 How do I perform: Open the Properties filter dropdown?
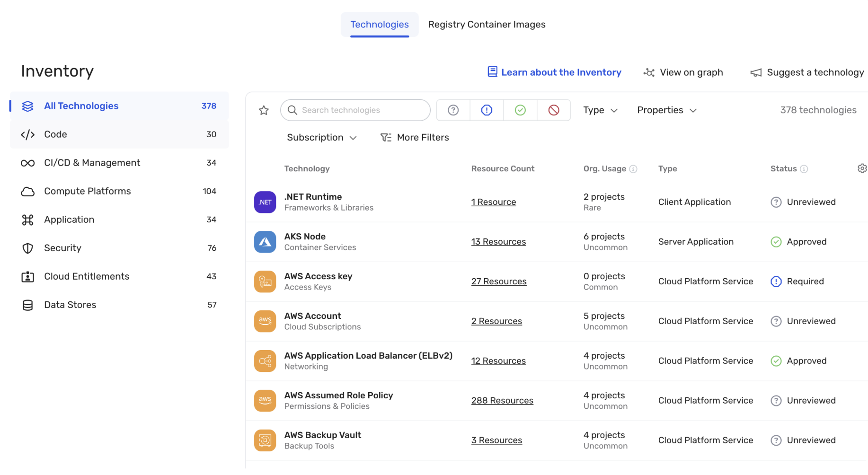[x=666, y=110]
